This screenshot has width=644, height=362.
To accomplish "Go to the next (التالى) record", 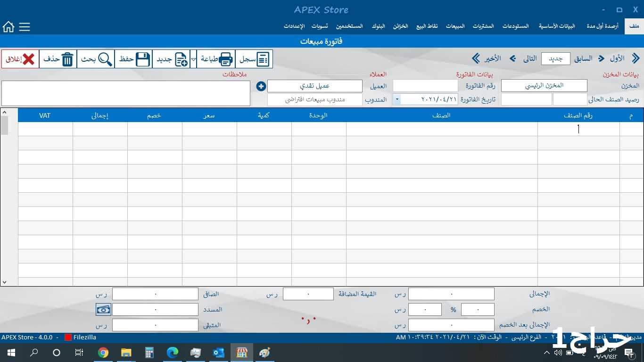I will (x=513, y=58).
